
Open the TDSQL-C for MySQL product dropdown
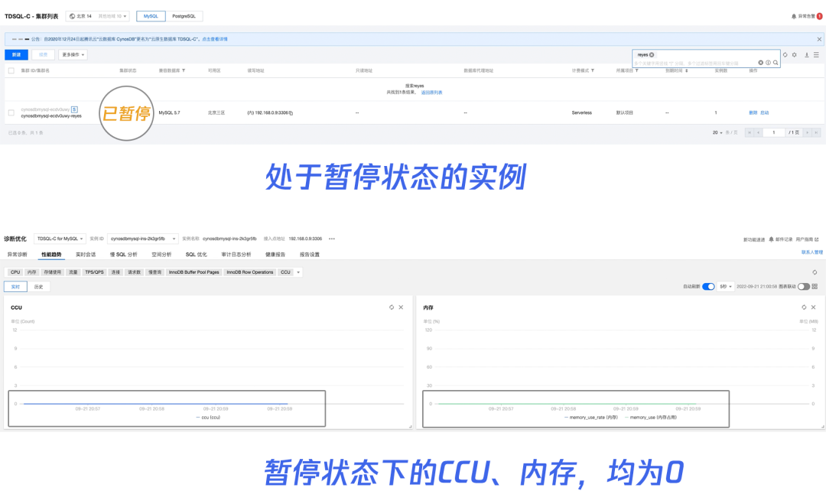pyautogui.click(x=60, y=239)
